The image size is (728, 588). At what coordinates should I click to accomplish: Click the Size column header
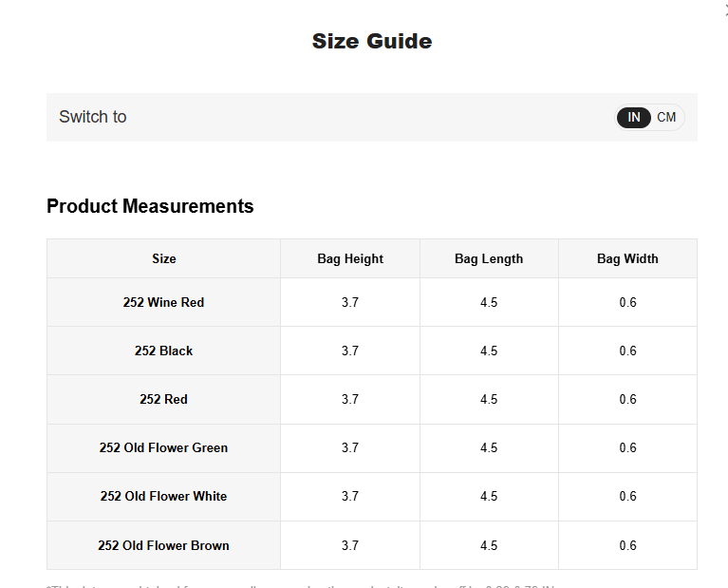click(x=164, y=259)
